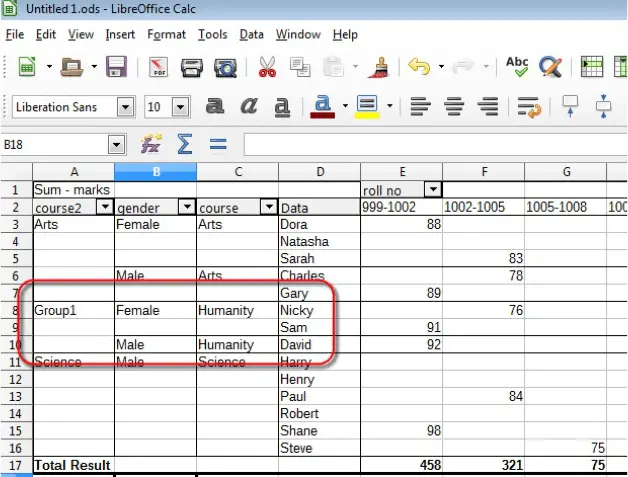Expand the New document dropdown arrow
The image size is (628, 477).
pyautogui.click(x=49, y=66)
